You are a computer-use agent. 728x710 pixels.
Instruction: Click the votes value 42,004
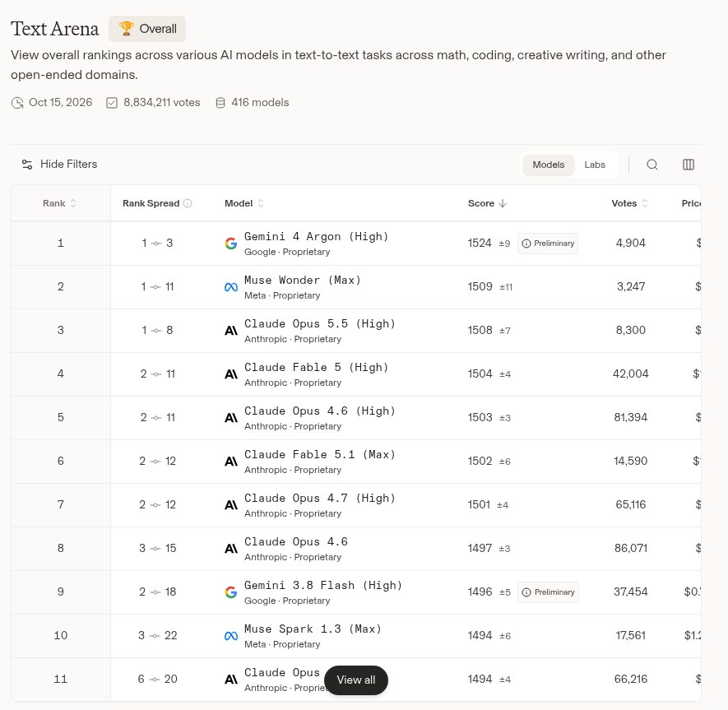630,374
